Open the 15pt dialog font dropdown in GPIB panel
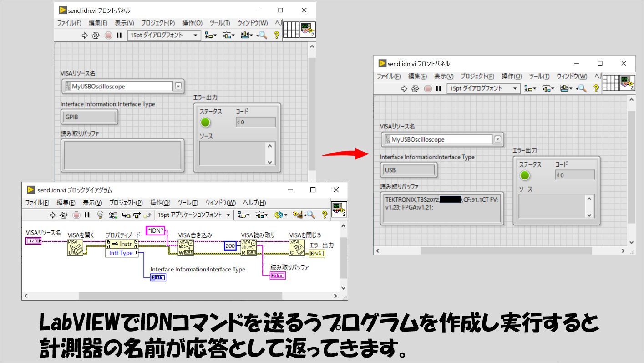Image resolution: width=644 pixels, height=363 pixels. 164,35
